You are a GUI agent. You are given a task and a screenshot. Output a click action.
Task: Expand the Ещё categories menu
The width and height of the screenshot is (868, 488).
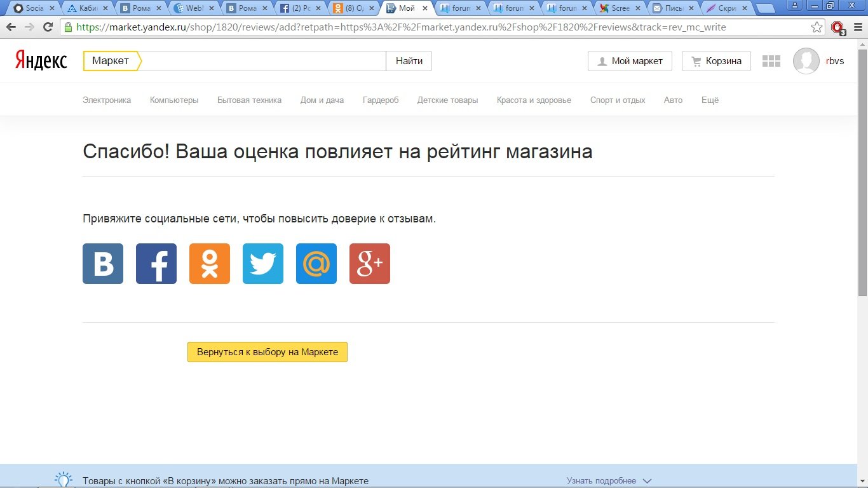(710, 100)
